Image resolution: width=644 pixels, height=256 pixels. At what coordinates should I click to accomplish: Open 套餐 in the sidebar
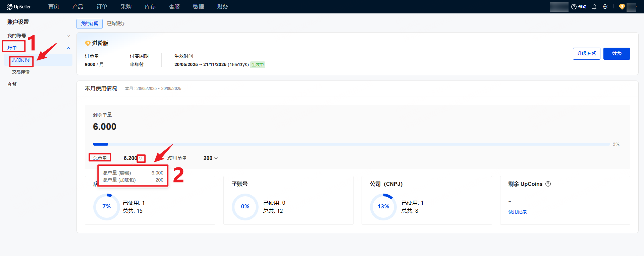pyautogui.click(x=12, y=84)
